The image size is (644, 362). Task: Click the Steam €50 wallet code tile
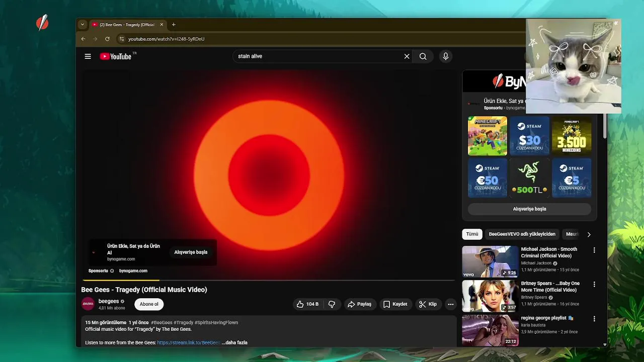pos(488,178)
